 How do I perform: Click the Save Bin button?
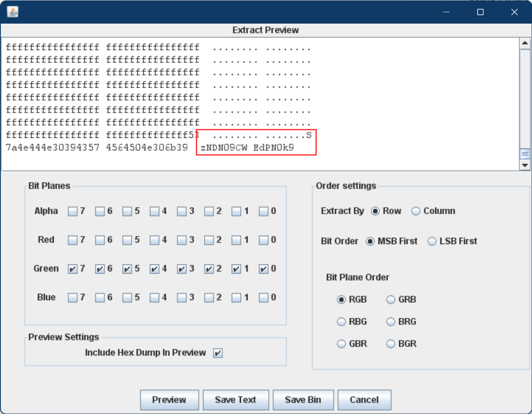(x=303, y=400)
